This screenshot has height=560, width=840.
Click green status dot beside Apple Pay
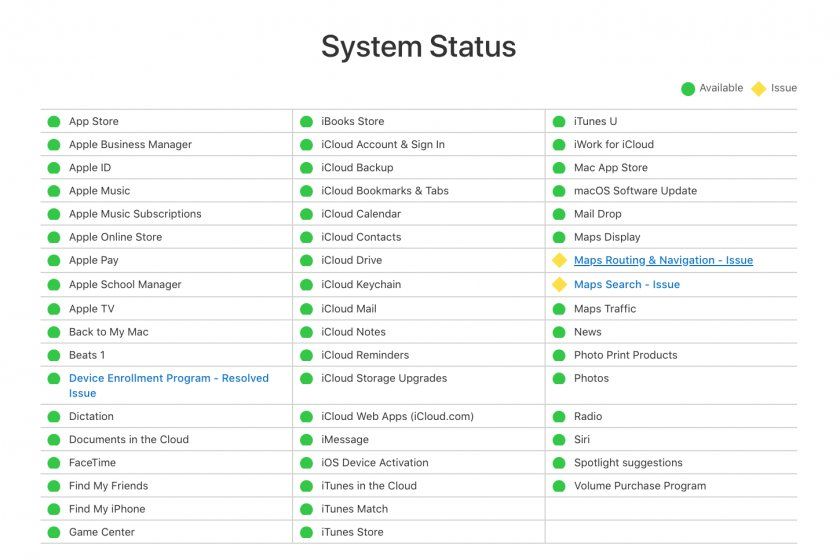tap(54, 260)
